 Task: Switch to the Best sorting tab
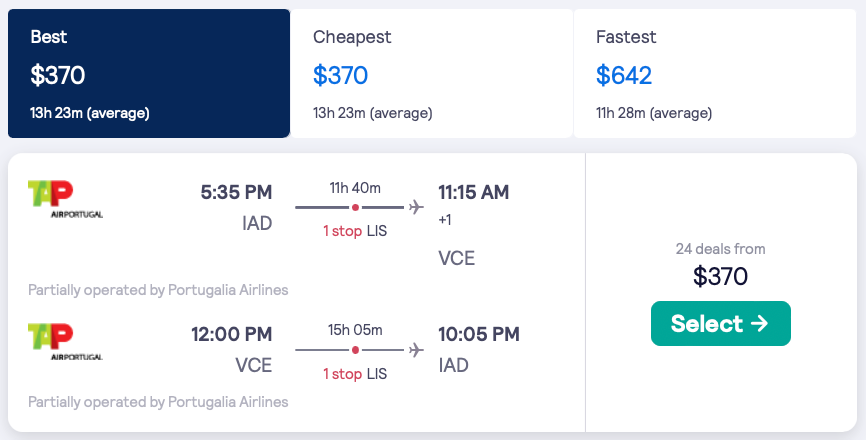pos(148,74)
